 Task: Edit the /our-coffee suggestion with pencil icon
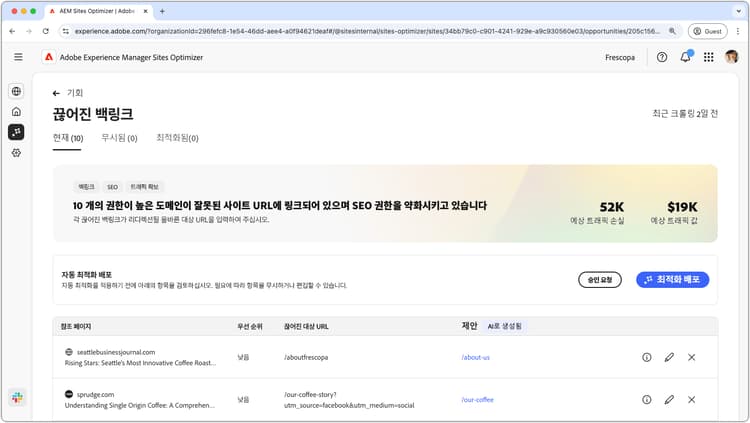669,399
